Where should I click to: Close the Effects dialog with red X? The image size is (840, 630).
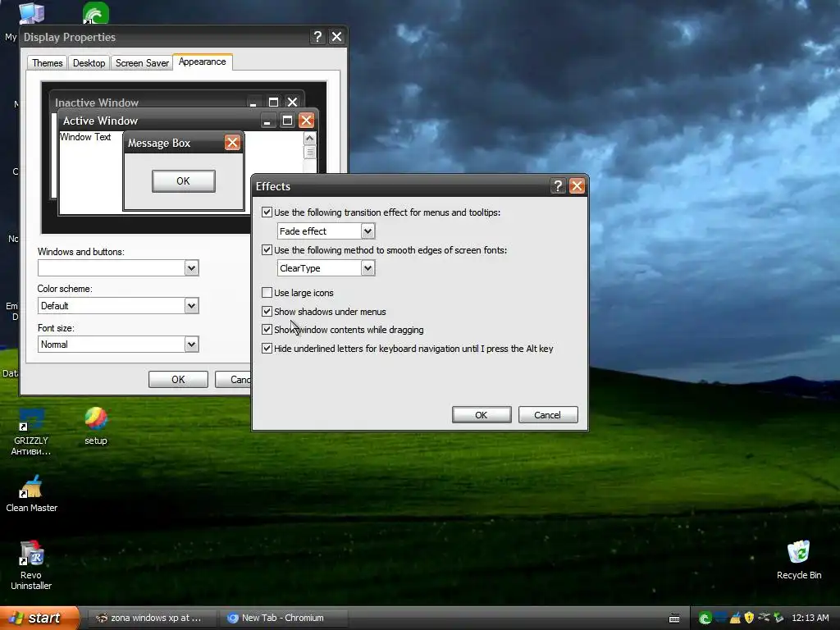[x=577, y=186]
